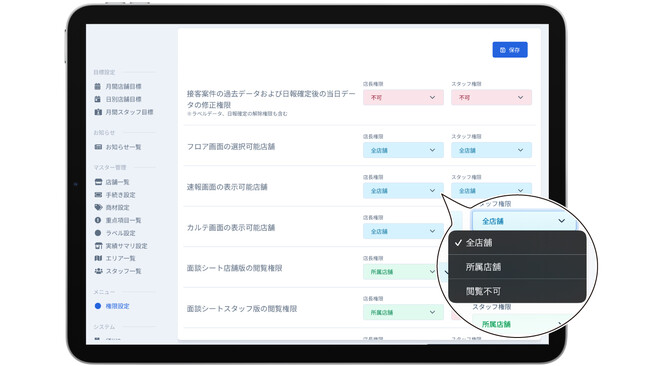This screenshot has height=366, width=650.
Task: Open 店長権限 dropdown for 接客案件 修正権限
Action: tap(403, 97)
